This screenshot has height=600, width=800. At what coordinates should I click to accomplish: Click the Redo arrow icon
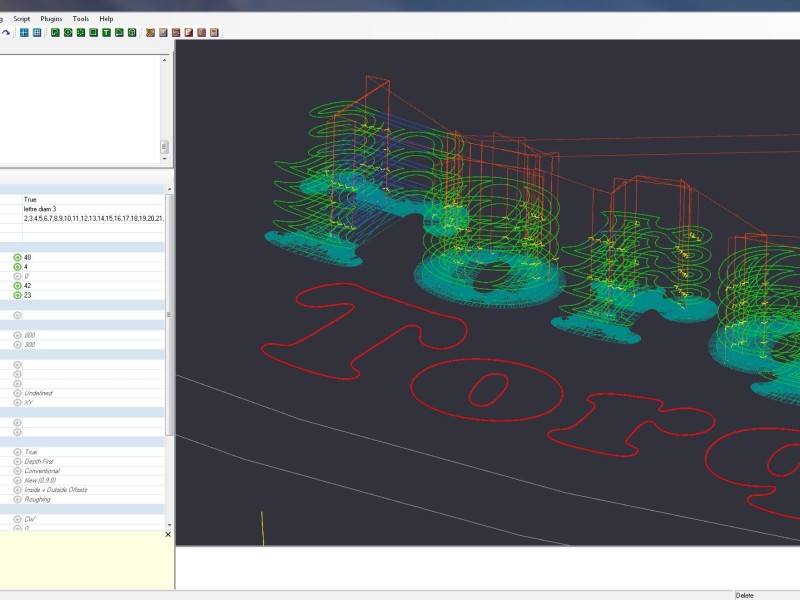pyautogui.click(x=6, y=33)
